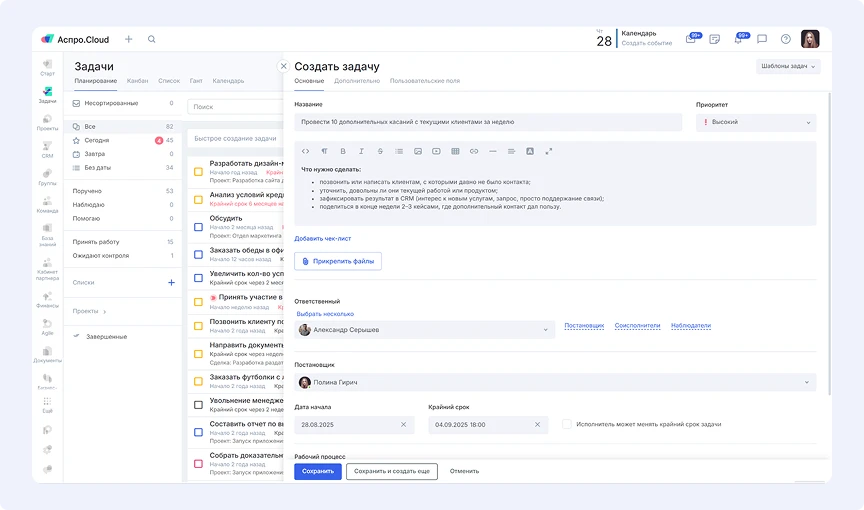This screenshot has height=510, width=864.
Task: Insert a table into the description
Action: coord(455,151)
